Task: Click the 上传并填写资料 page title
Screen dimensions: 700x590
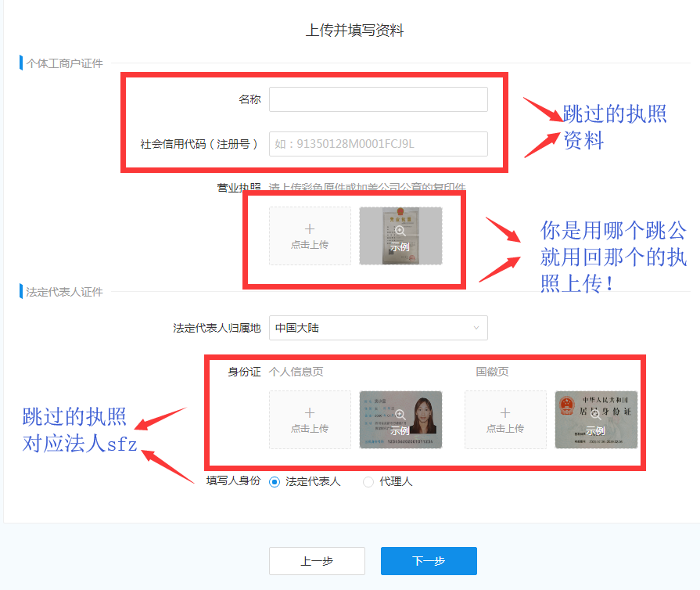Action: pyautogui.click(x=354, y=31)
